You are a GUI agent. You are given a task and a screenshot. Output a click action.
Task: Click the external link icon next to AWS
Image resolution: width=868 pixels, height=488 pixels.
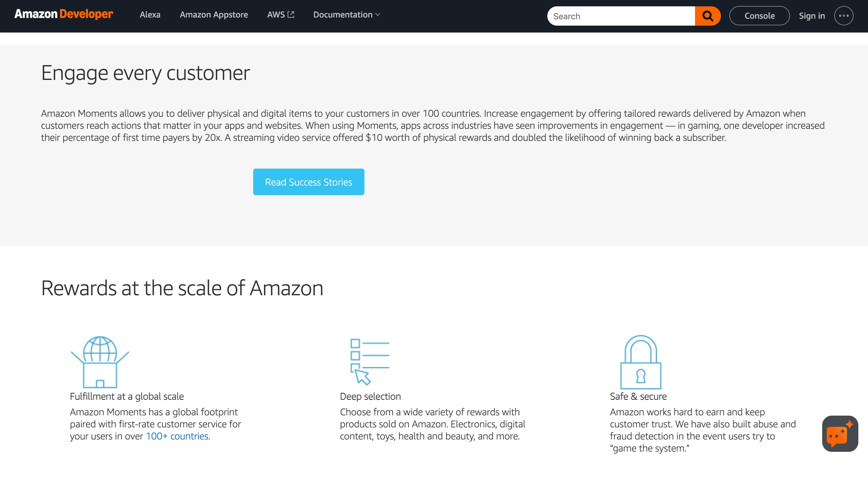point(291,14)
